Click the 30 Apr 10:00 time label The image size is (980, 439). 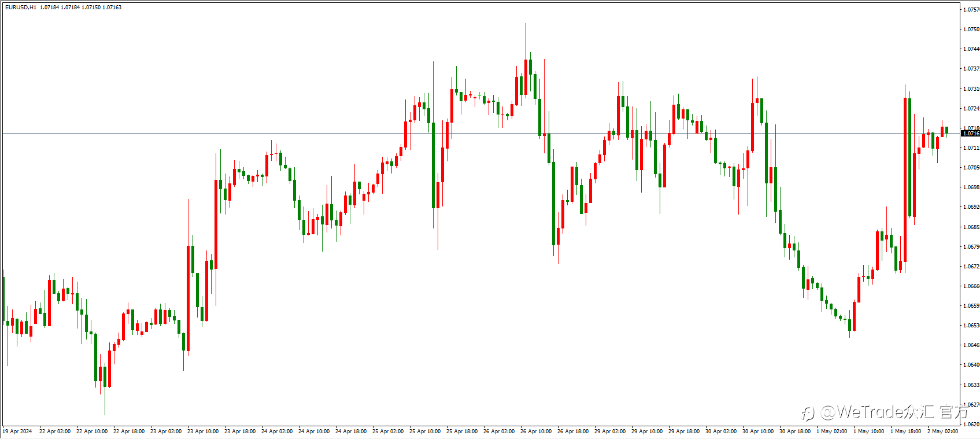pyautogui.click(x=758, y=431)
